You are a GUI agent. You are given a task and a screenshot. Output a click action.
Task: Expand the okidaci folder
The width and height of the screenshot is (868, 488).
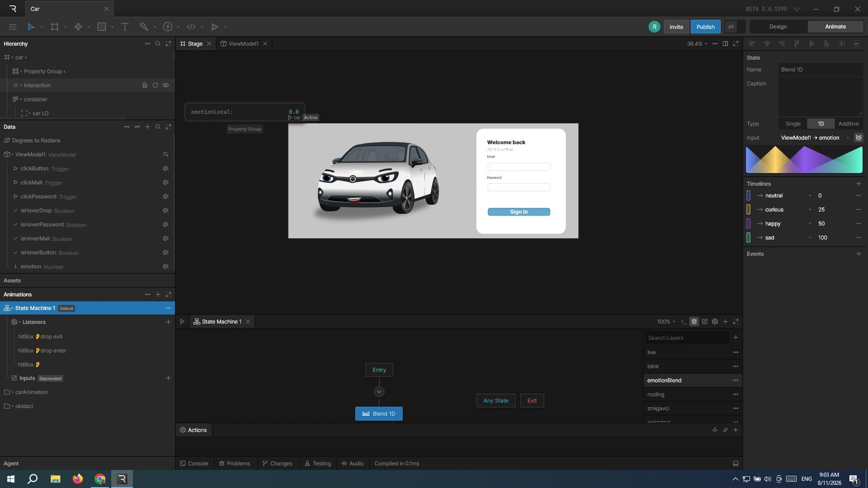(x=12, y=406)
